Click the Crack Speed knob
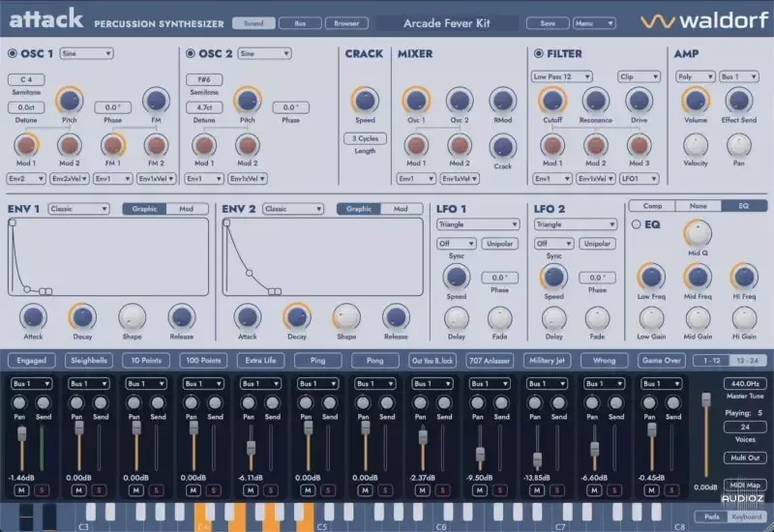 (365, 101)
